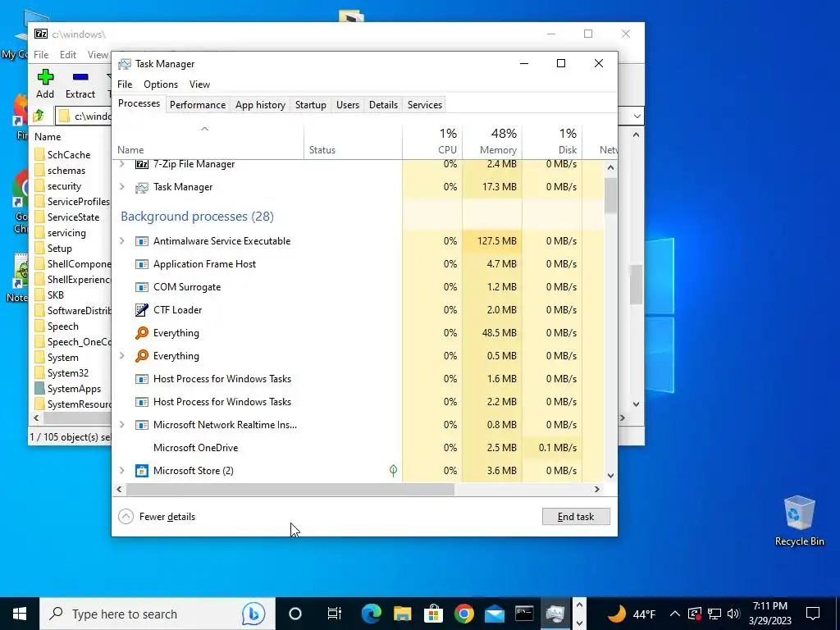Collapse to Fewer details view

[x=157, y=517]
